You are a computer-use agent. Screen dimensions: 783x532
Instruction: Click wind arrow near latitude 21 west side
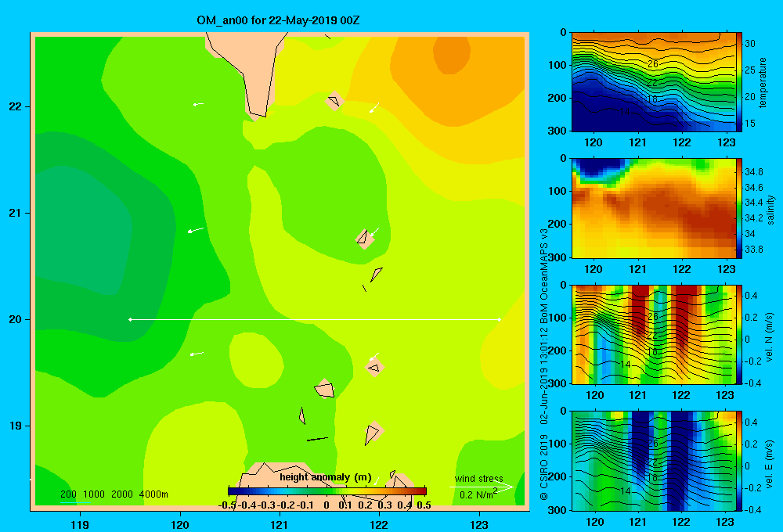tap(195, 230)
